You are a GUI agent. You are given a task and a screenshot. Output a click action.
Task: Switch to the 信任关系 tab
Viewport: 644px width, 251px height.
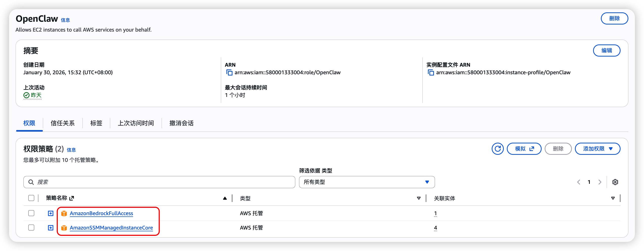(x=63, y=123)
